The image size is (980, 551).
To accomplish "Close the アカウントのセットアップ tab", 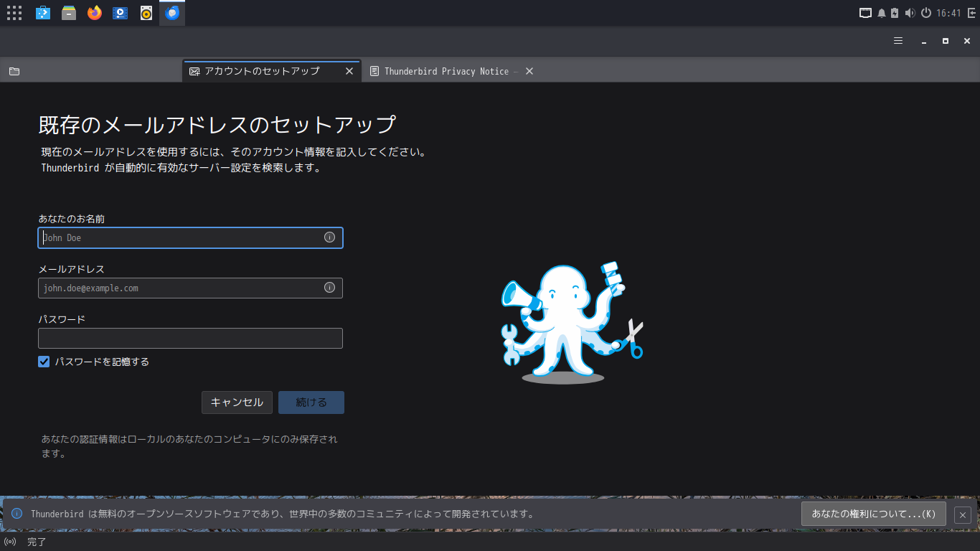I will pos(349,71).
